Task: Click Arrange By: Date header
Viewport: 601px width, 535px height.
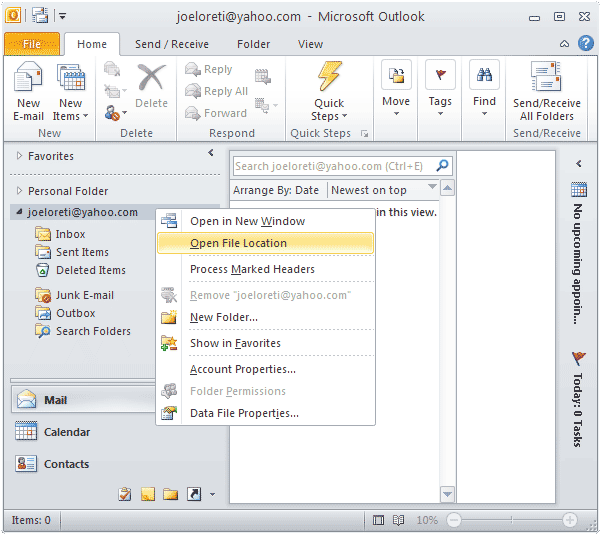Action: click(x=276, y=190)
